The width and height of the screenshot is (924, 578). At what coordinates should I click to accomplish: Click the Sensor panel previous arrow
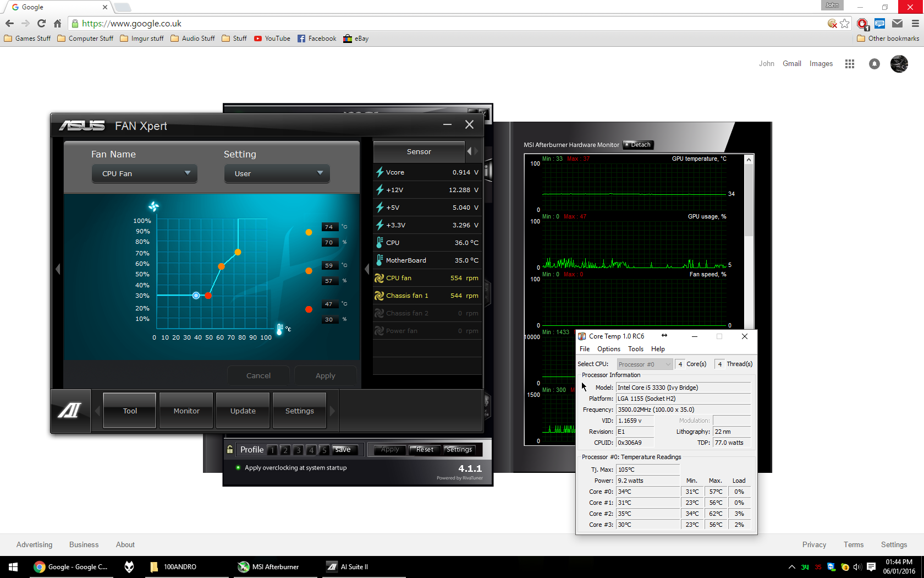click(x=469, y=151)
